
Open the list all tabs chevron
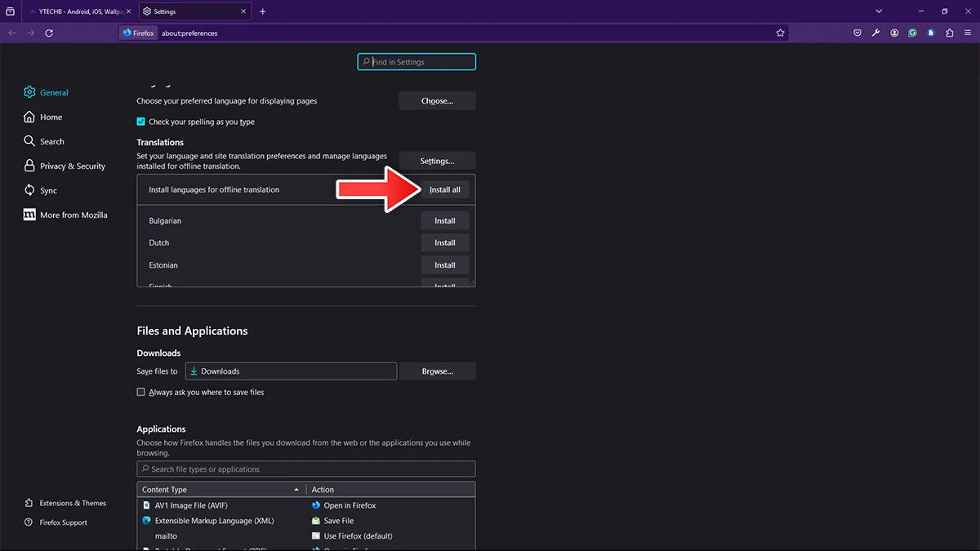pyautogui.click(x=878, y=11)
